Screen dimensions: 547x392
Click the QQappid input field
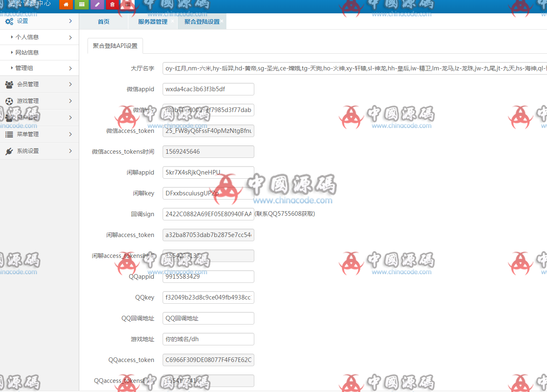pos(208,277)
